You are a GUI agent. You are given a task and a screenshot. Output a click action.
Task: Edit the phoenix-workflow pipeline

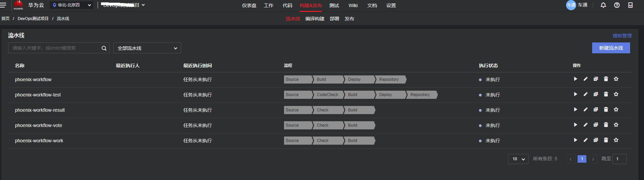pyautogui.click(x=585, y=79)
